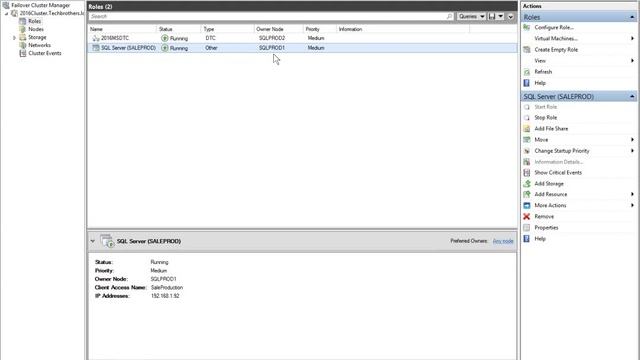640x360 pixels.
Task: Select the SQL Server (SALEPROD) role row
Action: point(302,48)
